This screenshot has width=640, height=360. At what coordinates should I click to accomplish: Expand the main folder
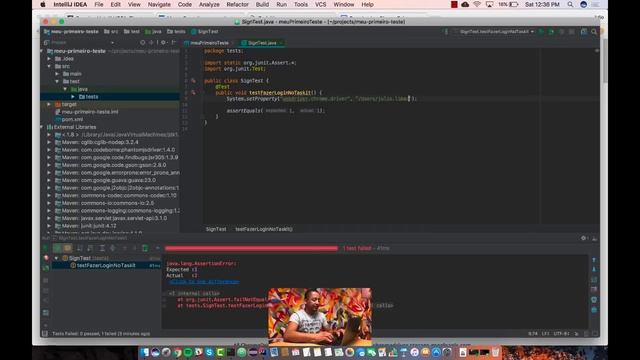pyautogui.click(x=57, y=74)
